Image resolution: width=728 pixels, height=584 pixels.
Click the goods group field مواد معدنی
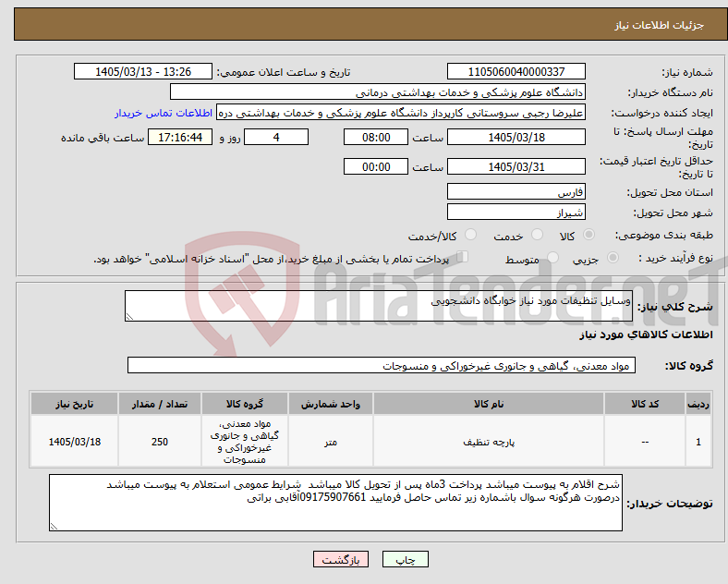click(x=382, y=365)
